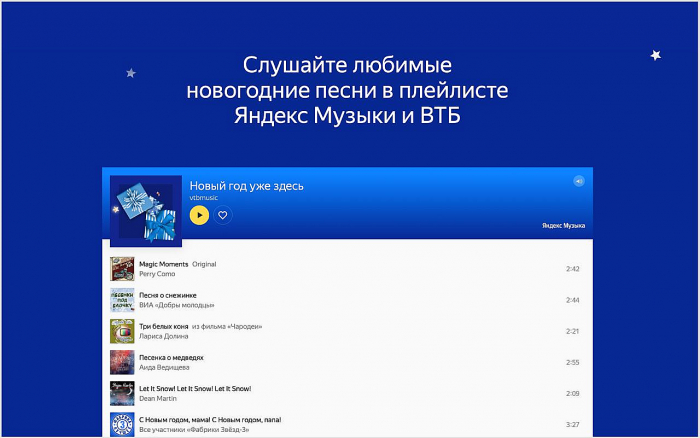Select track 'Три белых коня'
Viewport: 700px width, 438px height.
(163, 326)
